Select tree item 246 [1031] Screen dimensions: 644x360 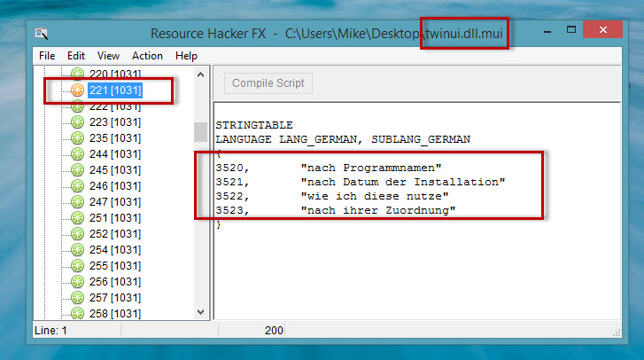coord(115,185)
